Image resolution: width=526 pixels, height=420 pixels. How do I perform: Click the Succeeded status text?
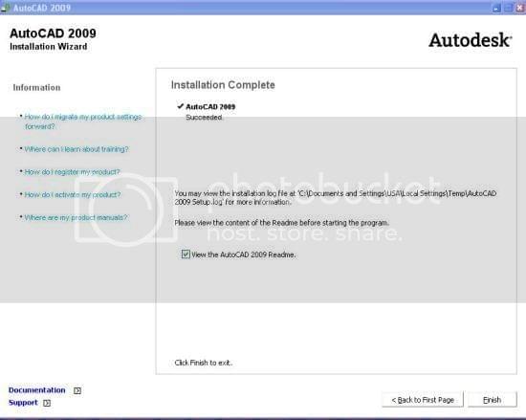pos(204,118)
